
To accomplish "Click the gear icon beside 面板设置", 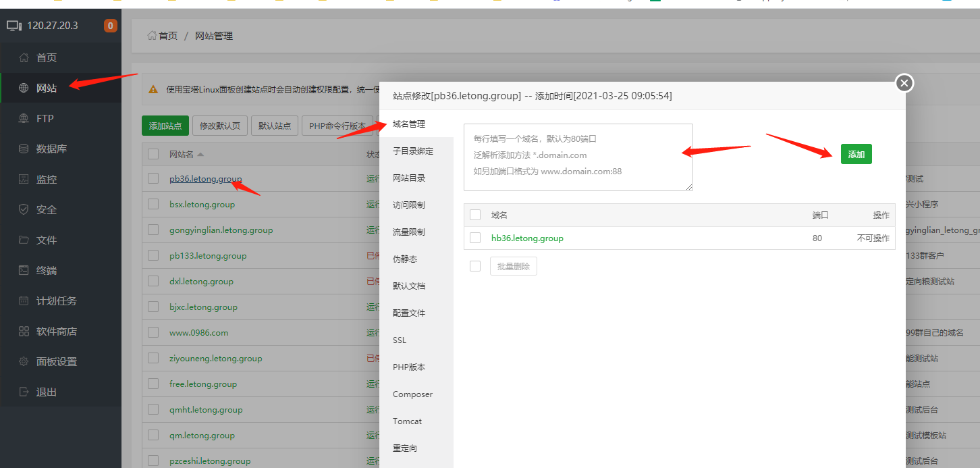I will click(24, 361).
